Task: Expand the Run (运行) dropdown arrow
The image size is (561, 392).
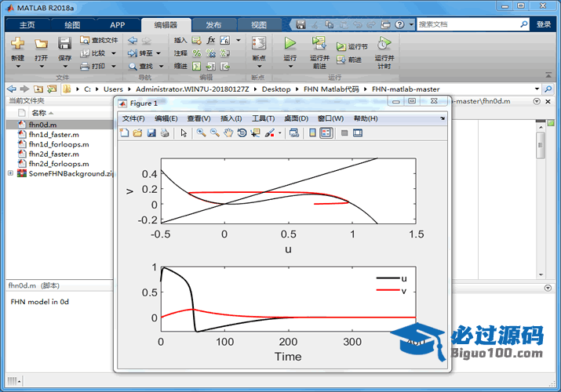Action: click(290, 67)
